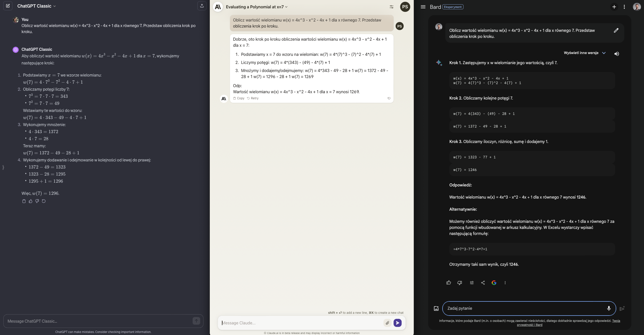Edit the Bard prompt with pencil icon
The image size is (644, 335).
pos(616,31)
